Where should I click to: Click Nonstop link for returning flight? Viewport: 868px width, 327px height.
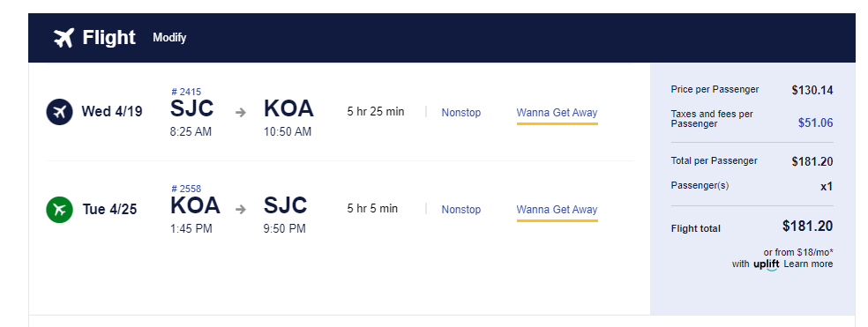click(461, 209)
